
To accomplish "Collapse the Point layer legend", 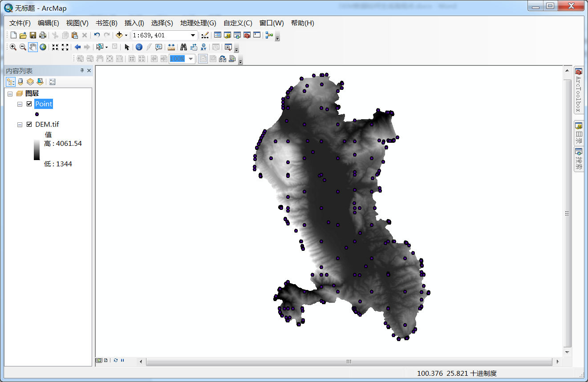I will pyautogui.click(x=20, y=104).
